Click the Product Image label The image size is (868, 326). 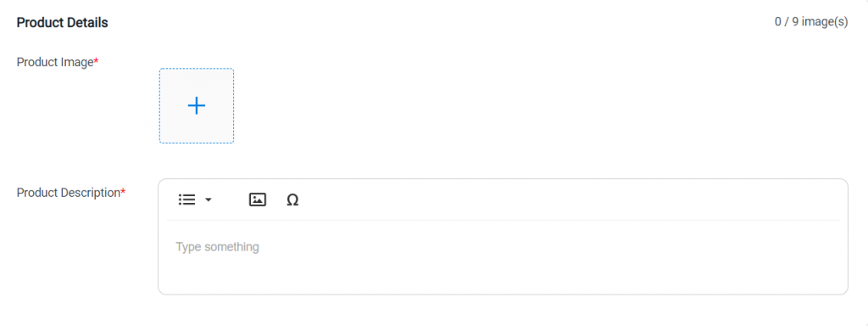click(55, 62)
